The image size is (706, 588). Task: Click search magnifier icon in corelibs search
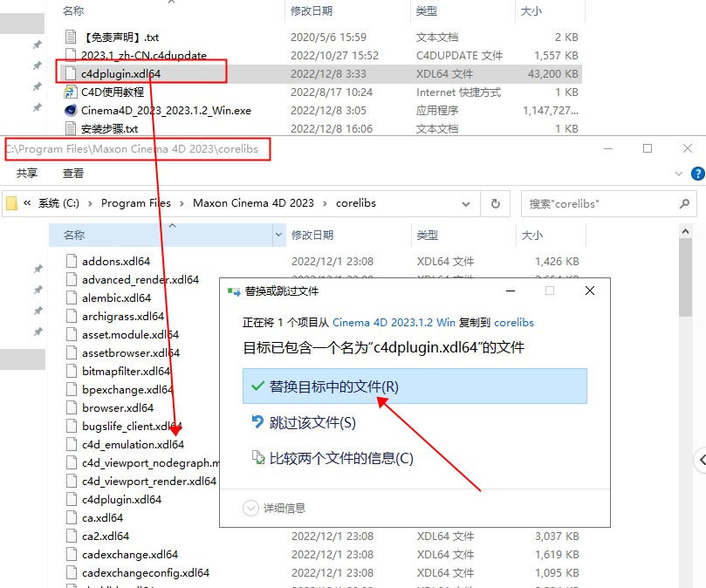pos(684,203)
